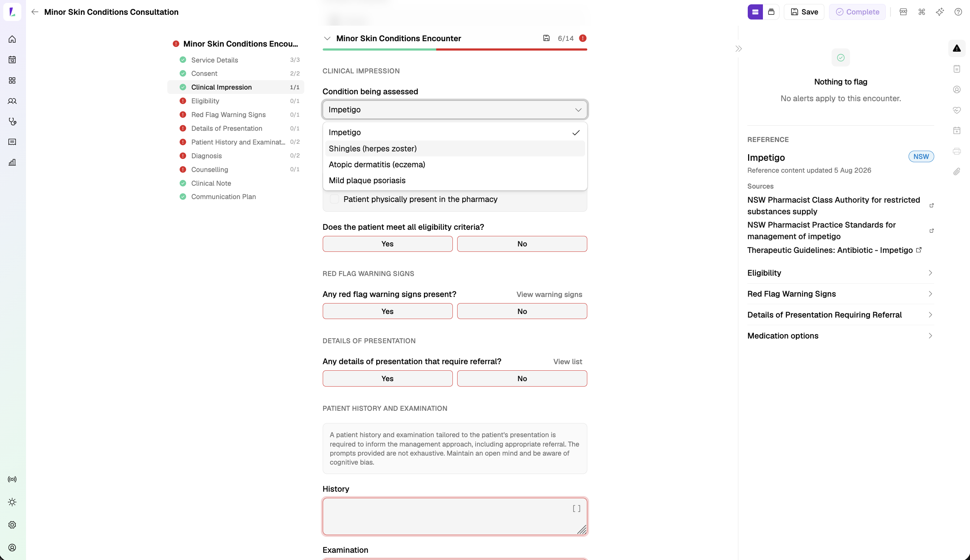Collapse the right reference panel with double chevron
The width and height of the screenshot is (970, 560).
point(738,49)
